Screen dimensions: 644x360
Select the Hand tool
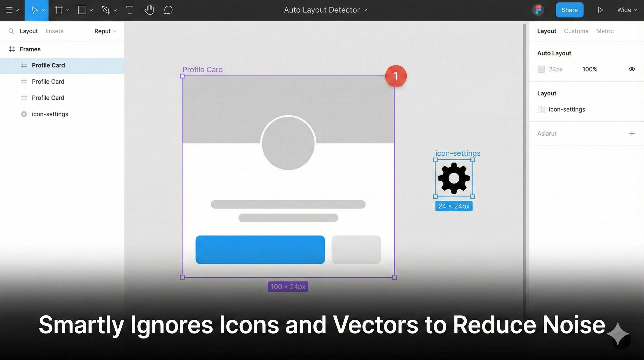tap(149, 10)
